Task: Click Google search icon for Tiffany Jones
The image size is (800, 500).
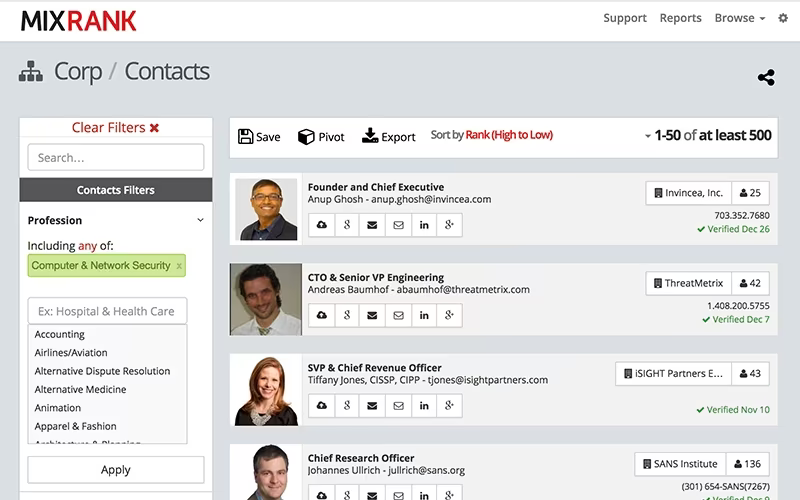Action: 347,406
